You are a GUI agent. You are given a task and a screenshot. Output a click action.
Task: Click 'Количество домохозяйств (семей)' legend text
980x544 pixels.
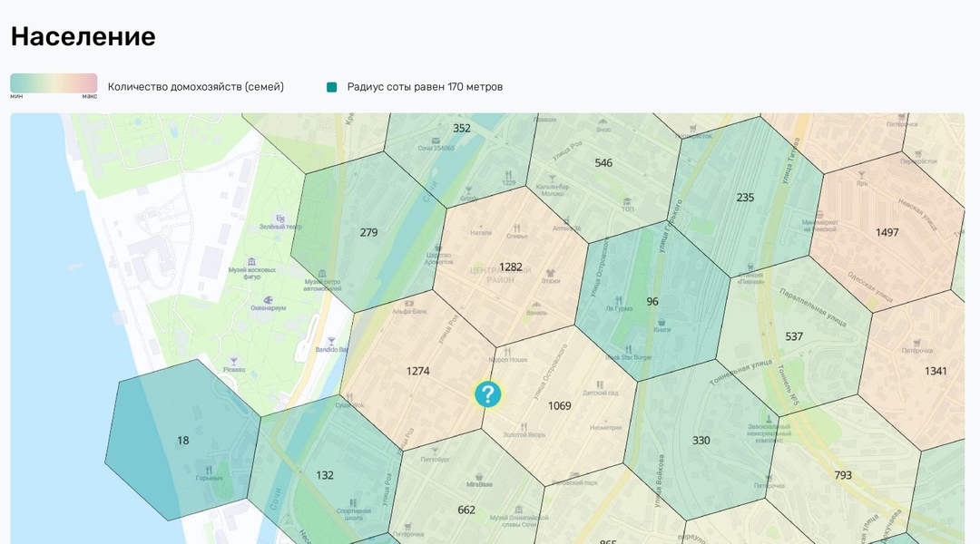pyautogui.click(x=196, y=87)
